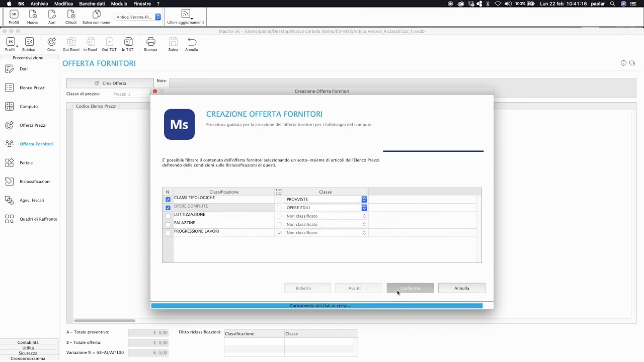Image resolution: width=644 pixels, height=362 pixels.
Task: Check PROGRESSIONE LAVORI classification checkbox
Action: [168, 233]
